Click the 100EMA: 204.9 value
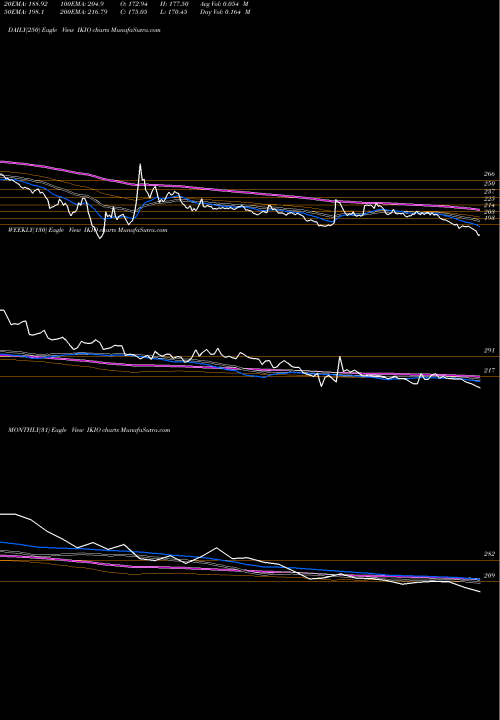500x720 pixels. (x=80, y=4)
